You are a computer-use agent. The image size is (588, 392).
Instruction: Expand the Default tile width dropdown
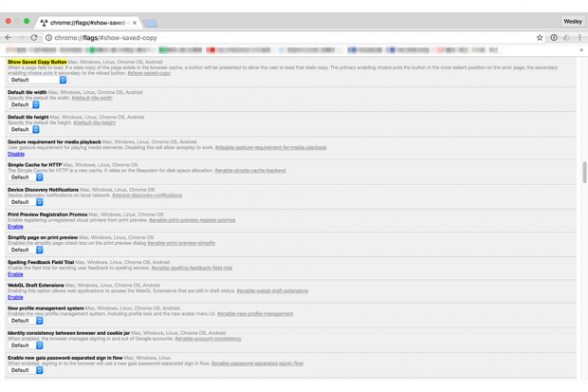tap(25, 105)
